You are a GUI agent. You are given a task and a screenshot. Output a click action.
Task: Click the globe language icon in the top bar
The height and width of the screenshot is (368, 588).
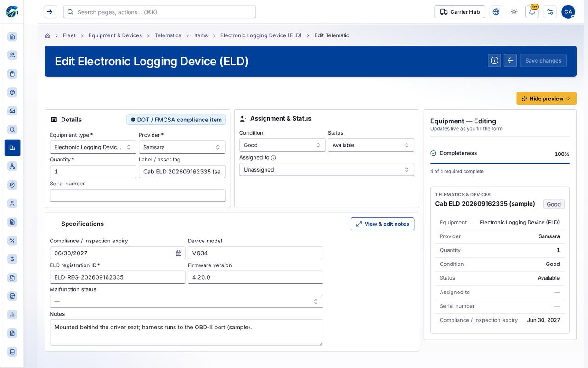click(496, 12)
